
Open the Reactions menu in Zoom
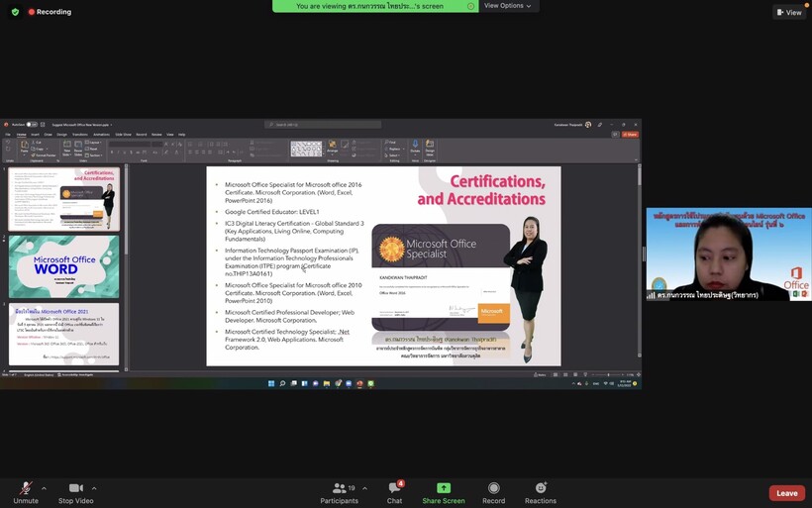541,492
